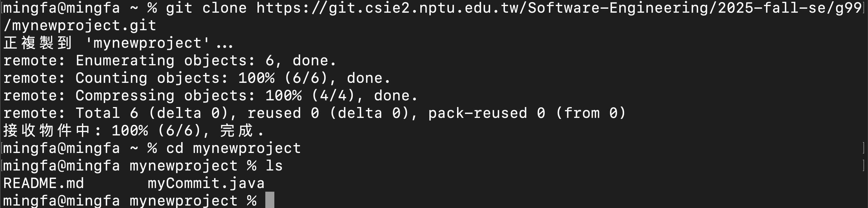
Task: Click the README.md file name
Action: pyautogui.click(x=43, y=183)
